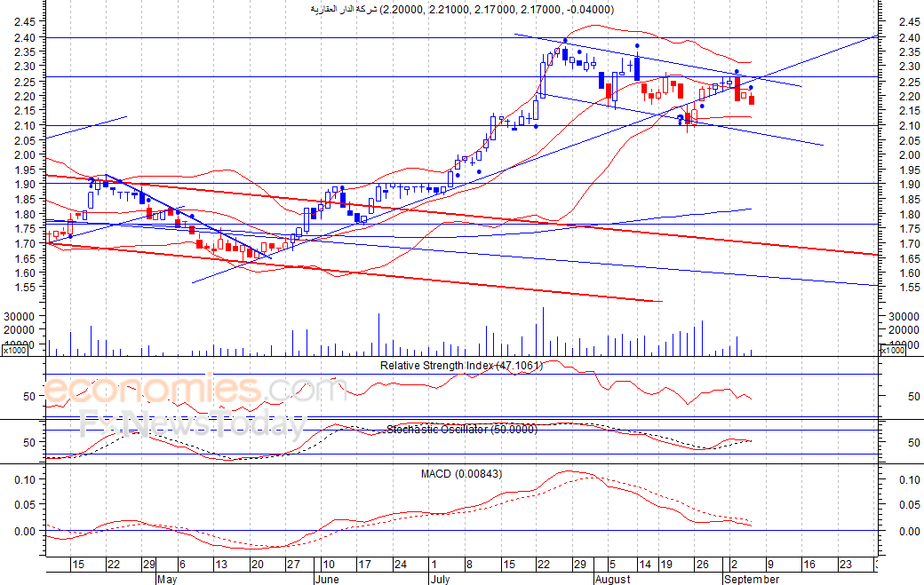Screen dimensions: 924x585
Task: Click 50 on the RSI panel's right axis
Action: (x=914, y=397)
